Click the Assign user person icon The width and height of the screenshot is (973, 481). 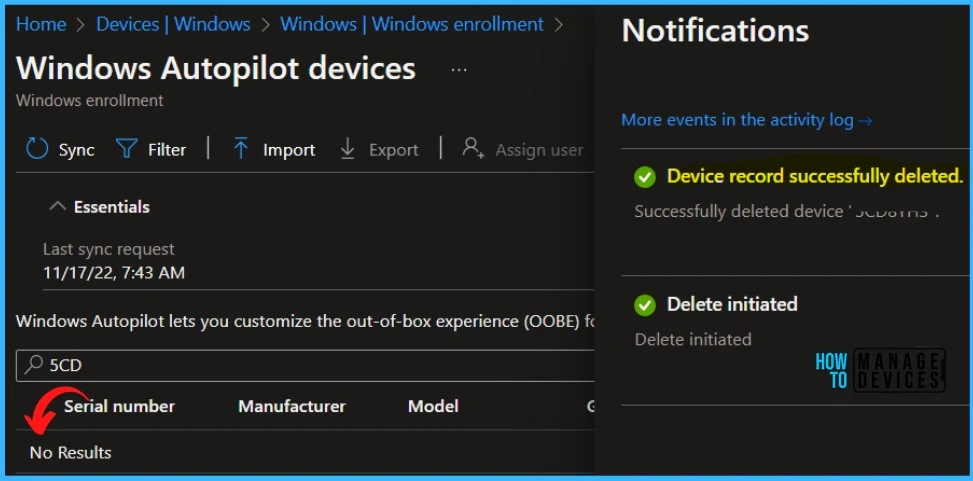point(473,148)
